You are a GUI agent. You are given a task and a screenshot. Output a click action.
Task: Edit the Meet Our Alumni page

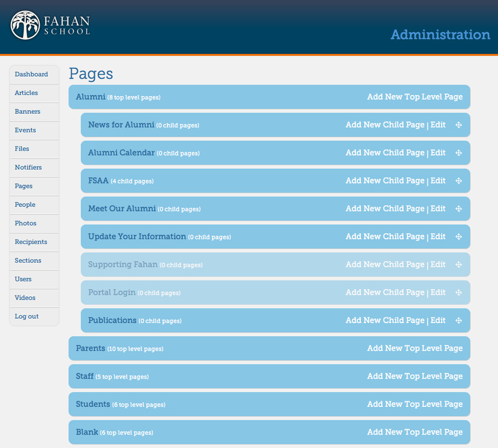click(x=438, y=209)
